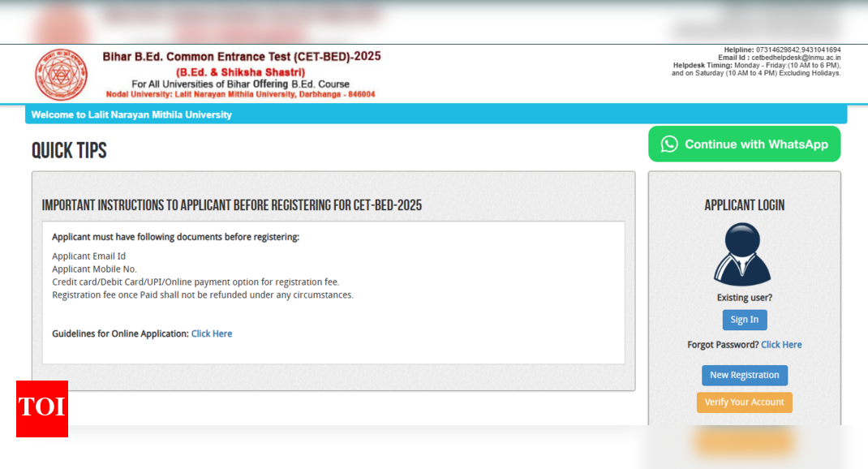Click the Welcome to Lalit Narayan banner
Screen dimensions: 868x469
(436, 114)
